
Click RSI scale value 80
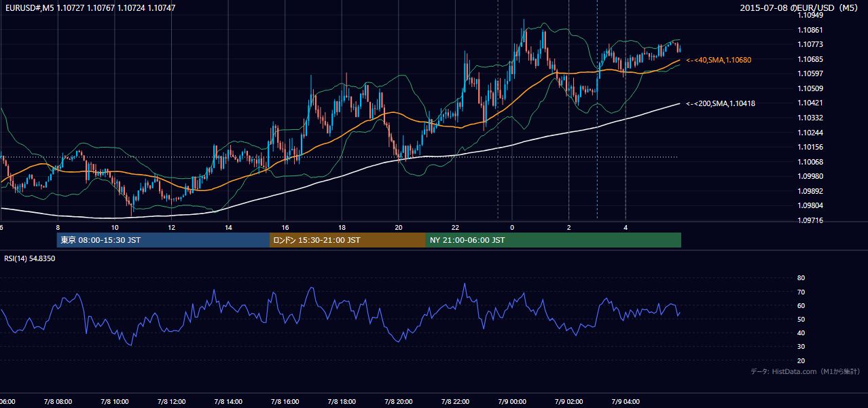coord(801,278)
